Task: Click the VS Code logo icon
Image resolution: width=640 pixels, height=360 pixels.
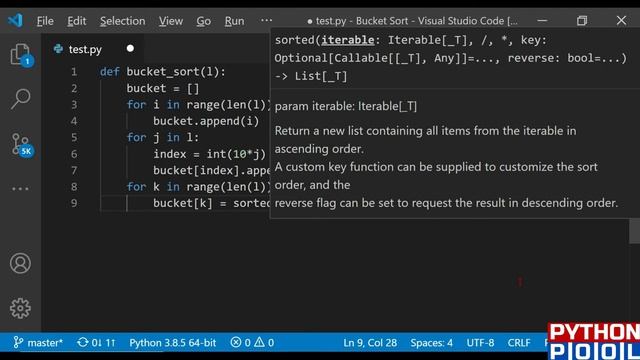Action: (x=16, y=20)
